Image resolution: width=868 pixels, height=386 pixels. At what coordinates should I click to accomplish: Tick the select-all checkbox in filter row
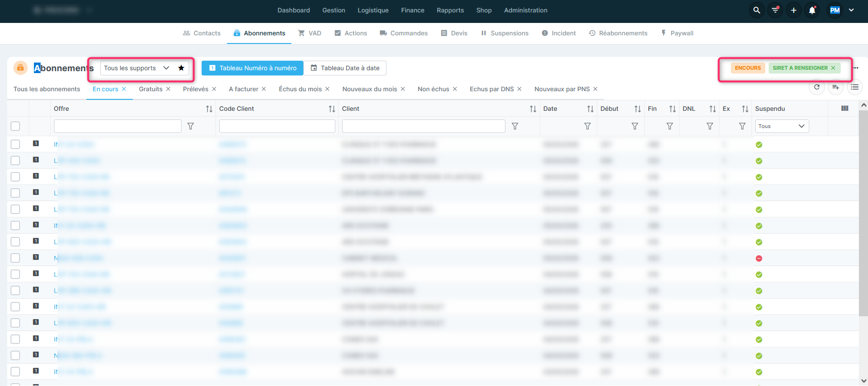15,126
